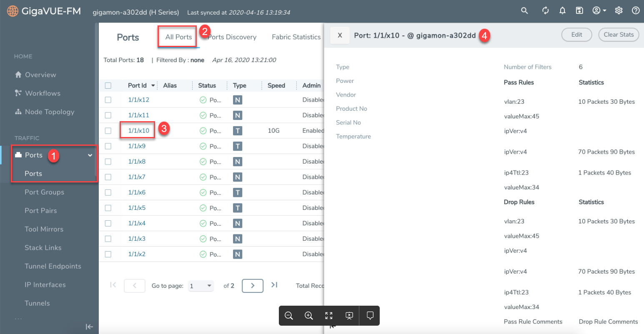Open port 1/1/x10 link

pyautogui.click(x=138, y=130)
